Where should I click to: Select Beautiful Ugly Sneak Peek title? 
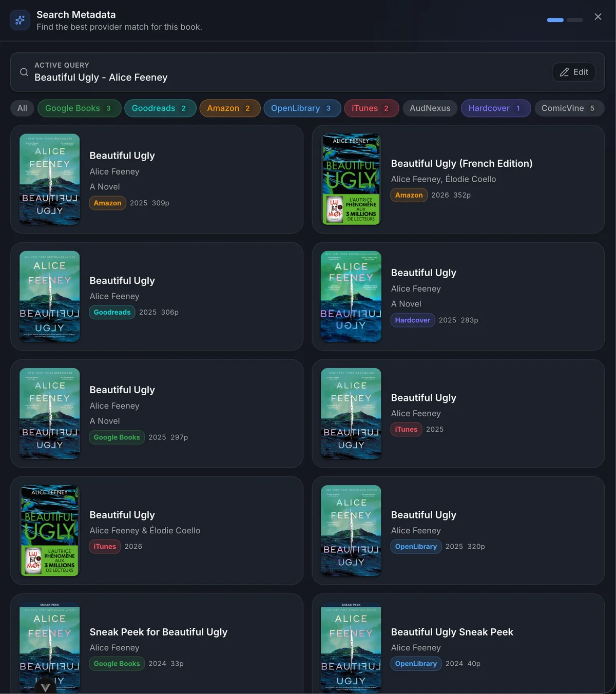[x=452, y=632]
